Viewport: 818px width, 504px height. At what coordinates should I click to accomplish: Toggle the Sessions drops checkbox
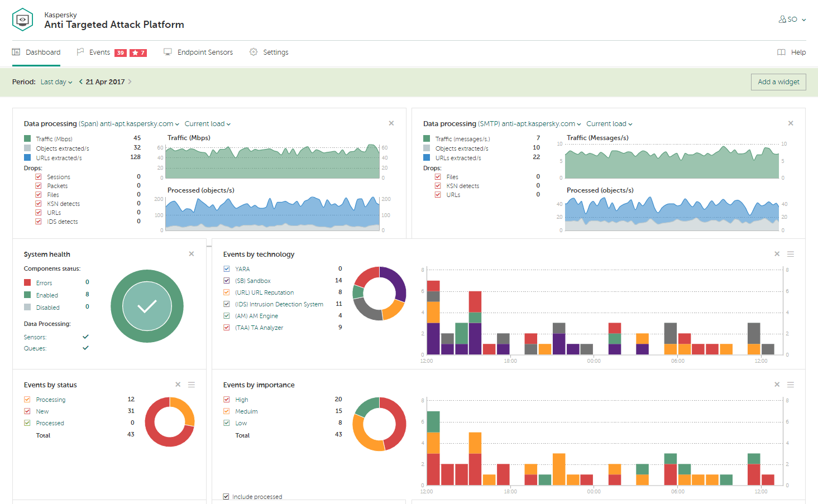tap(39, 177)
